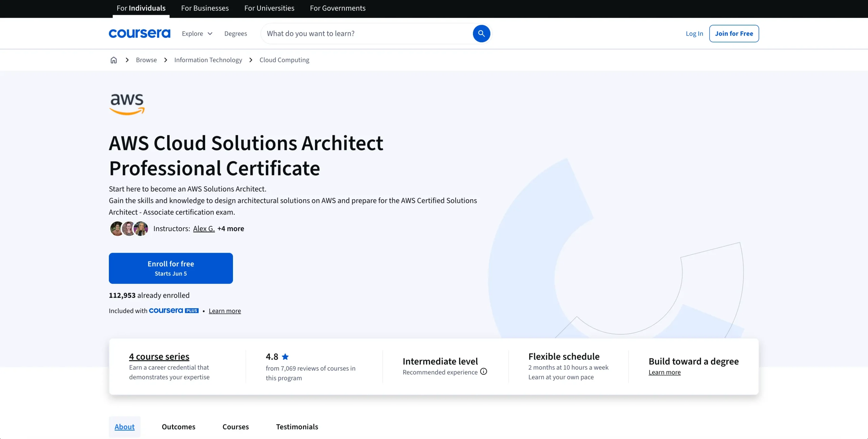Click the 'Intermediate level' heading

tap(440, 361)
